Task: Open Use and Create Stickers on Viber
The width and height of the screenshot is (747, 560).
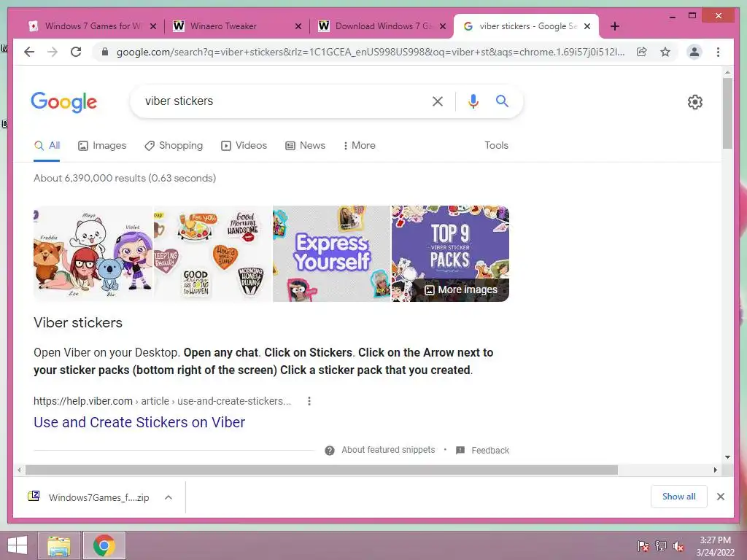Action: click(139, 422)
